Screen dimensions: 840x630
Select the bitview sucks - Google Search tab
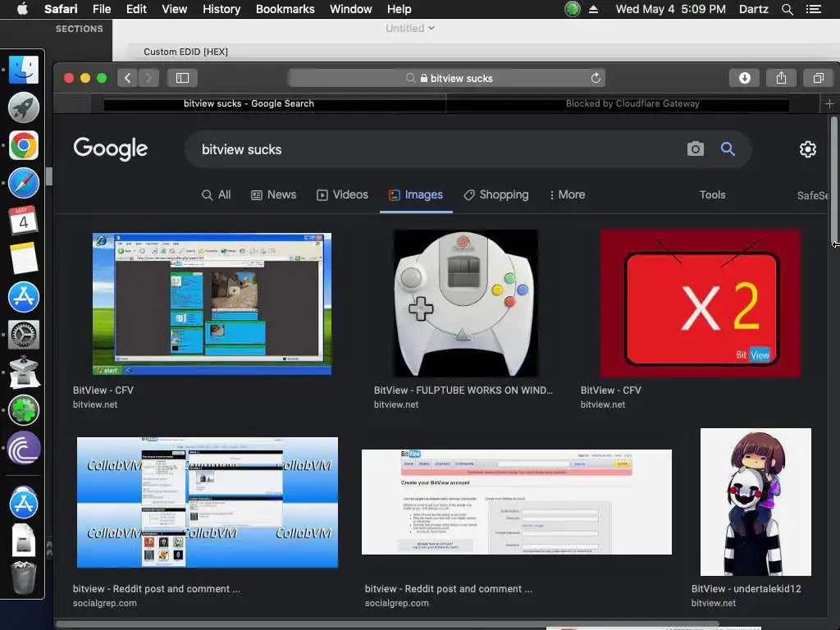point(249,103)
